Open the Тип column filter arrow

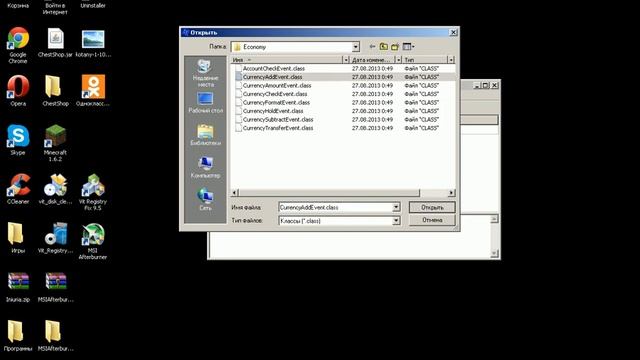[451, 60]
